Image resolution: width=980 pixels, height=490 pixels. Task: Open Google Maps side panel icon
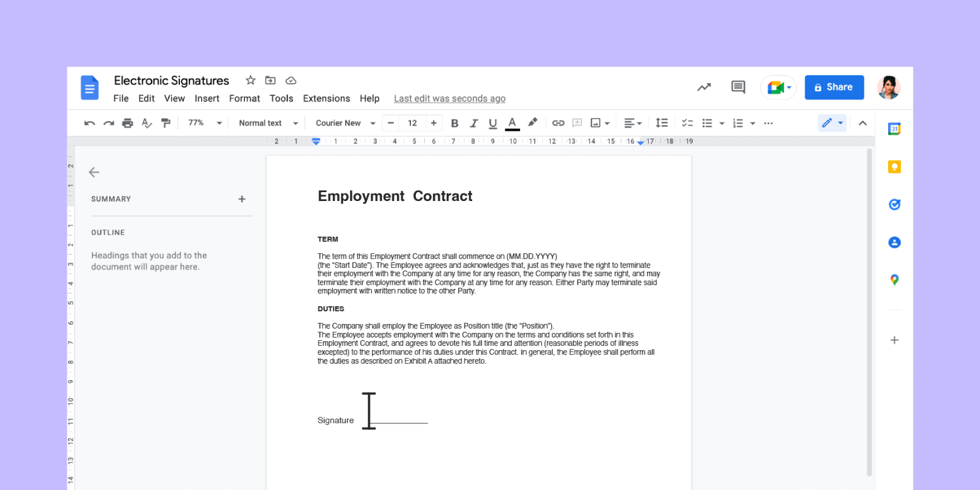coord(895,280)
